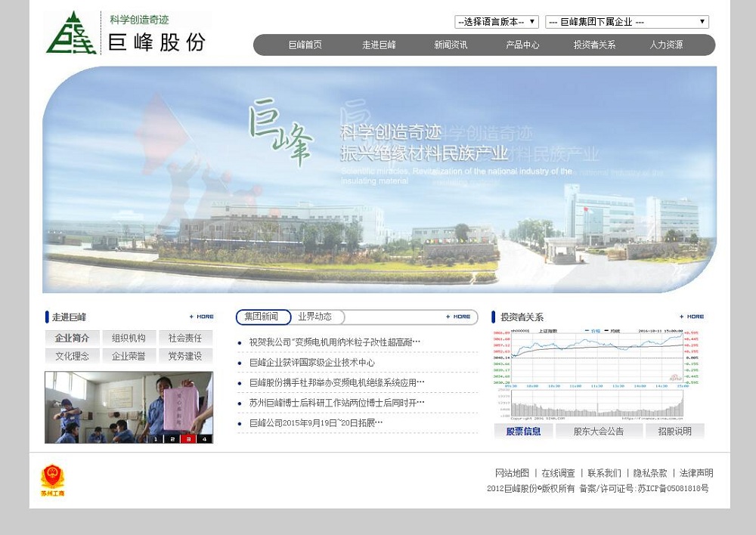Select highlighted slide 3 indicator
The height and width of the screenshot is (535, 756).
tap(188, 439)
